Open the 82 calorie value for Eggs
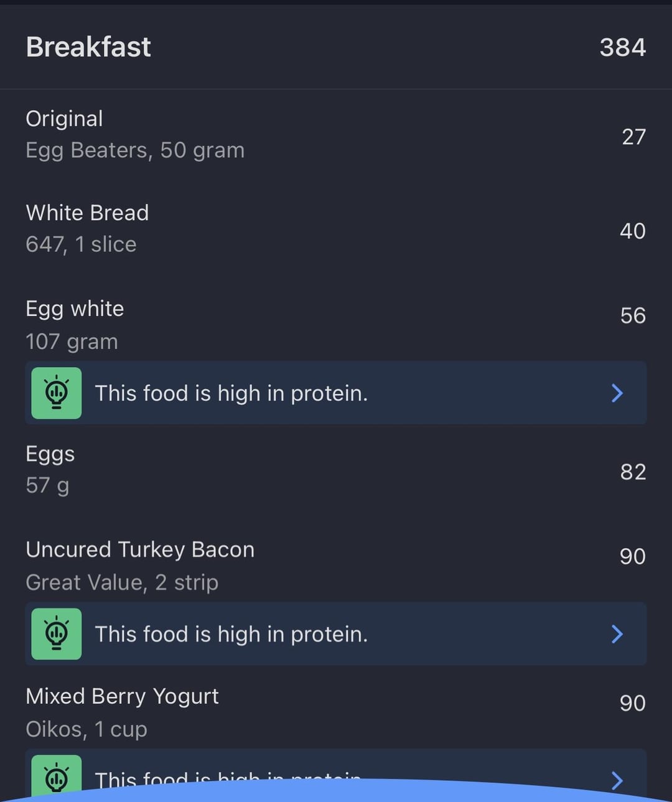The image size is (672, 802). click(633, 472)
